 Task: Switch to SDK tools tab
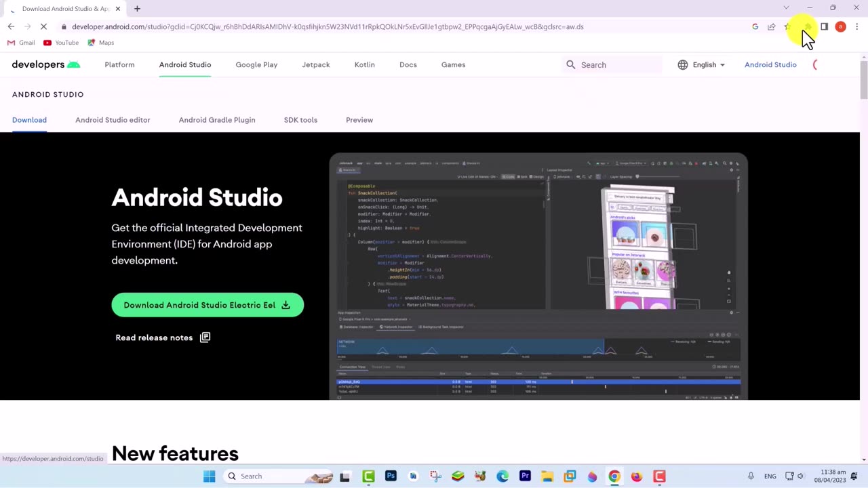click(x=300, y=120)
